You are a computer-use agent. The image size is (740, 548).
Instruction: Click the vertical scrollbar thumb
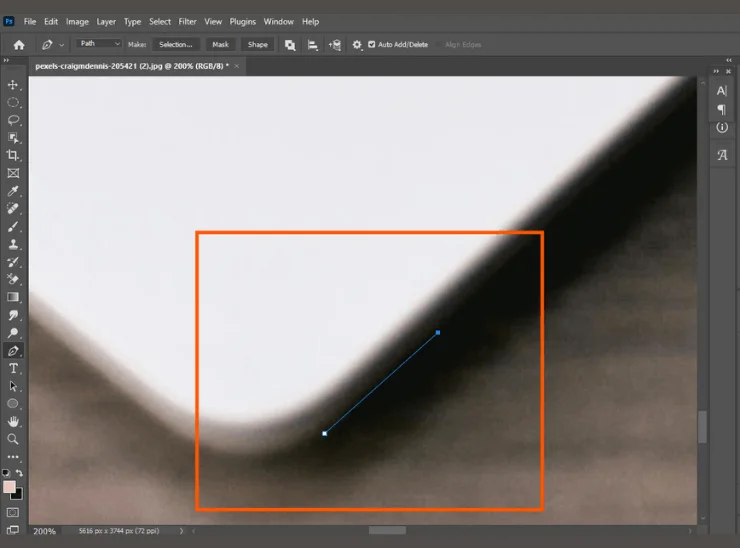pyautogui.click(x=703, y=427)
